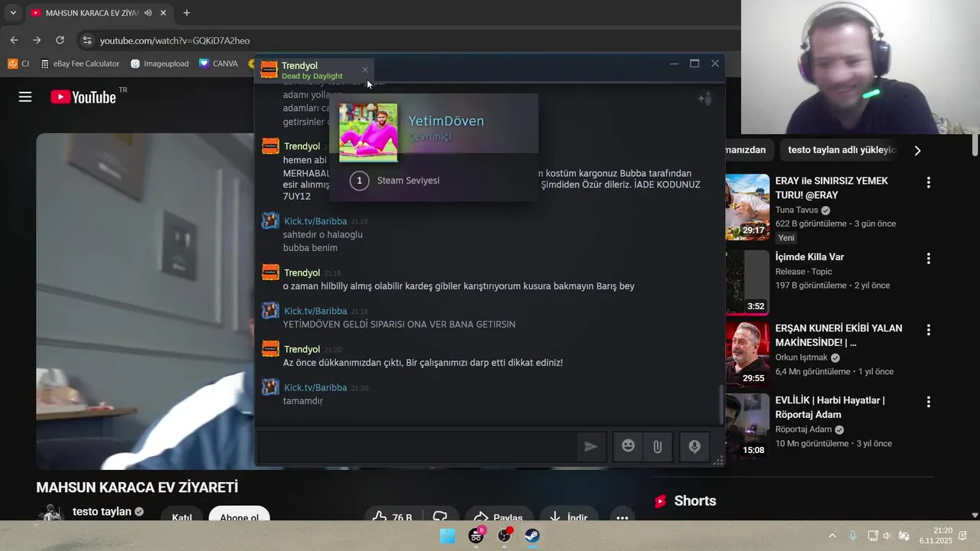Viewport: 980px width, 551px height.
Task: Open YetimDöven profile avatar in popup
Action: coord(368,132)
